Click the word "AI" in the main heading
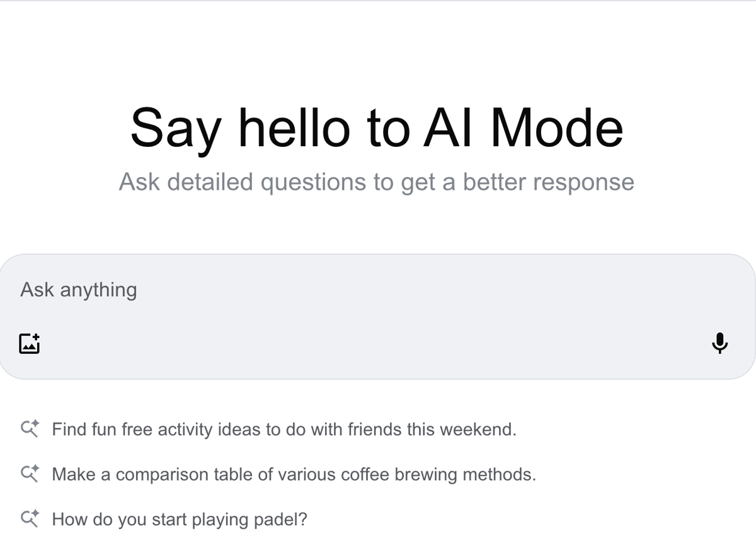756x558 pixels. tap(449, 127)
